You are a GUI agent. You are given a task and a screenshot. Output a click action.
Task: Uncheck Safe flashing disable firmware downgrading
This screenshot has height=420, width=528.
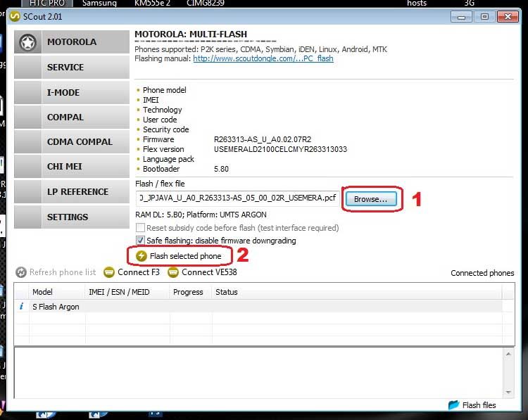tap(140, 241)
